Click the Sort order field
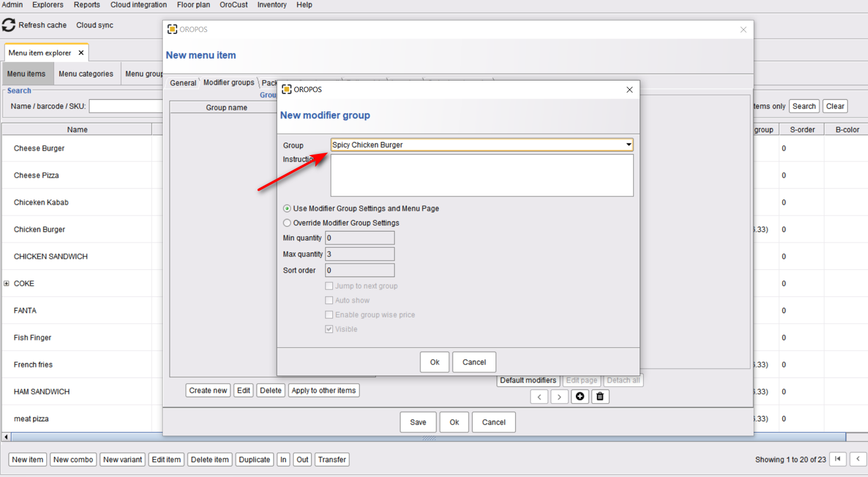868x477 pixels. (360, 271)
